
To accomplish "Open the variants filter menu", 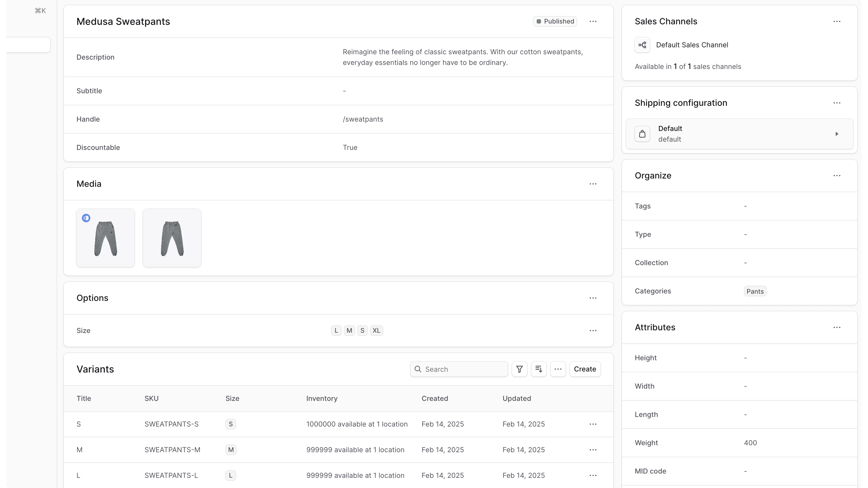I will 519,369.
